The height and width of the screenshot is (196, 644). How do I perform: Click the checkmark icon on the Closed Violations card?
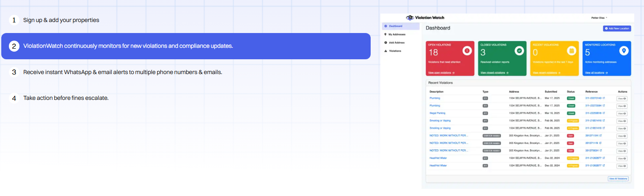coord(519,51)
